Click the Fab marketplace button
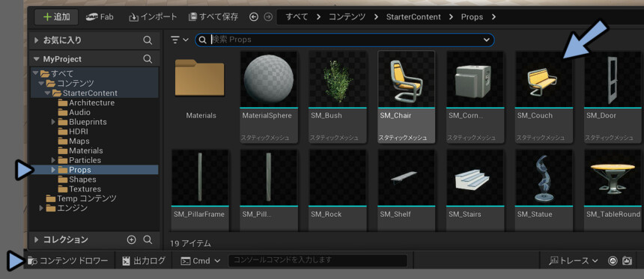 pos(100,16)
